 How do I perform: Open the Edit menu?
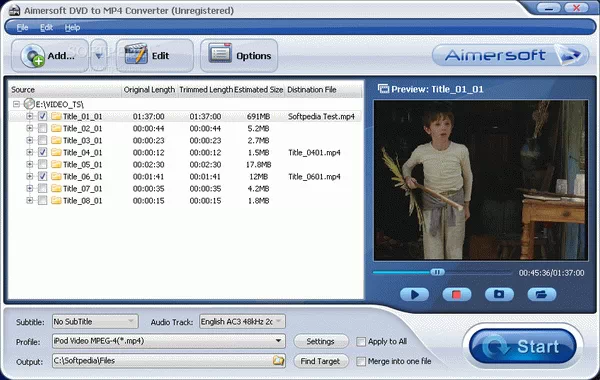(46, 28)
